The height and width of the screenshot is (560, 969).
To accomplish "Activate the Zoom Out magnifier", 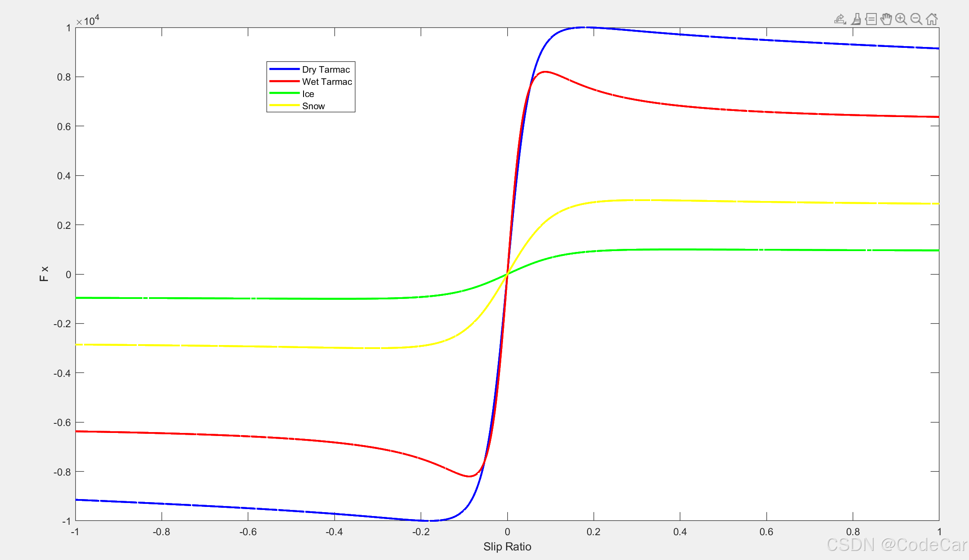I will point(916,19).
